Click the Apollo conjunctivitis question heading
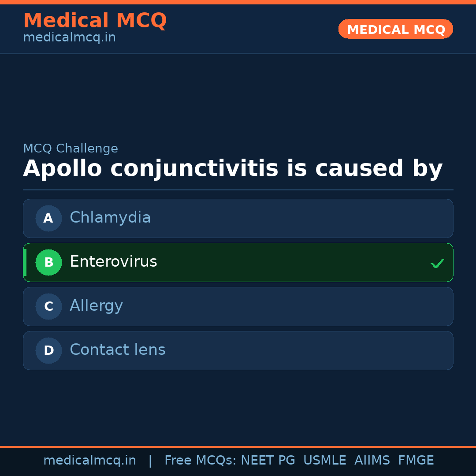 coord(233,169)
